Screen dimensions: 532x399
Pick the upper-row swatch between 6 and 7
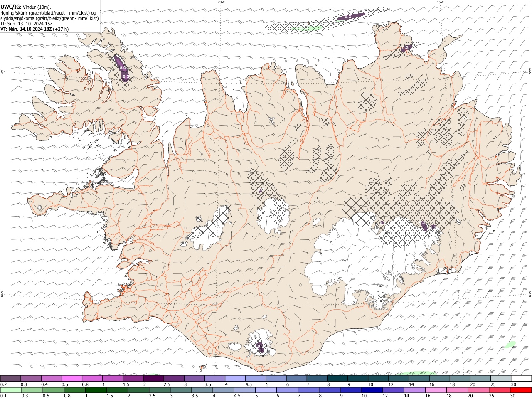pos(296,378)
